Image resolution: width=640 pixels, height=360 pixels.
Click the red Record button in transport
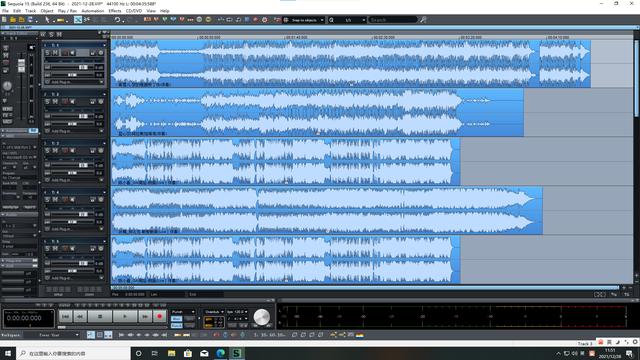click(160, 316)
